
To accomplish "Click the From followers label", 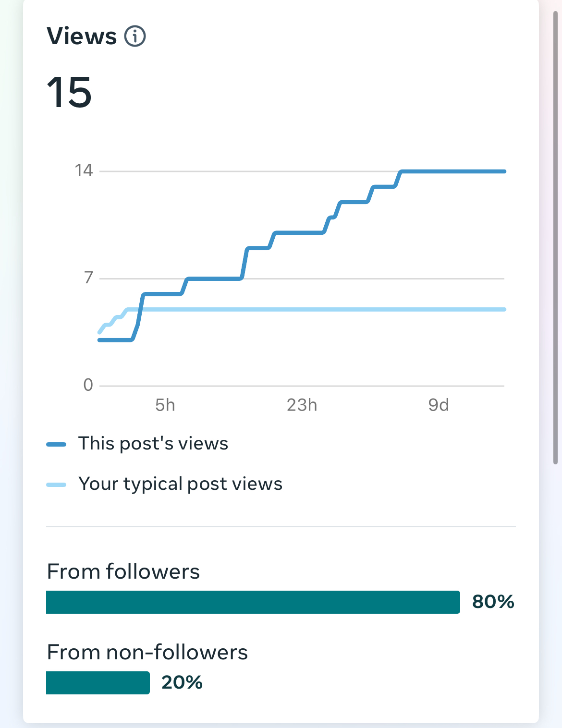I will point(123,571).
